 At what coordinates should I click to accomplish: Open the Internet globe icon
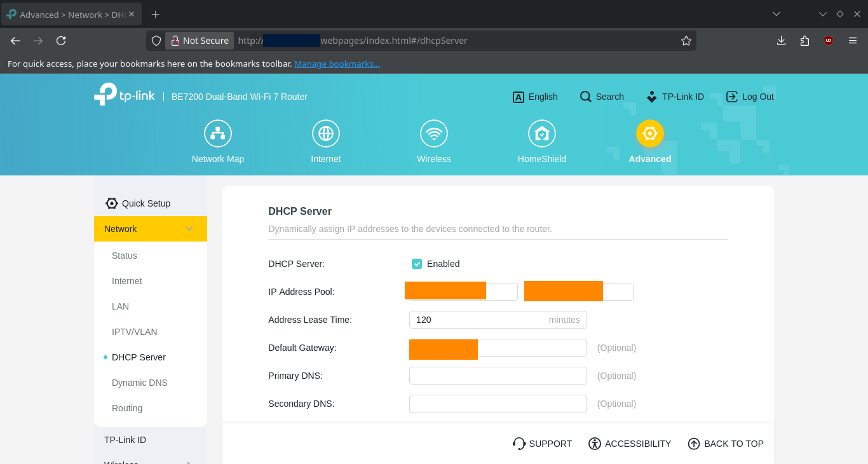(x=326, y=133)
